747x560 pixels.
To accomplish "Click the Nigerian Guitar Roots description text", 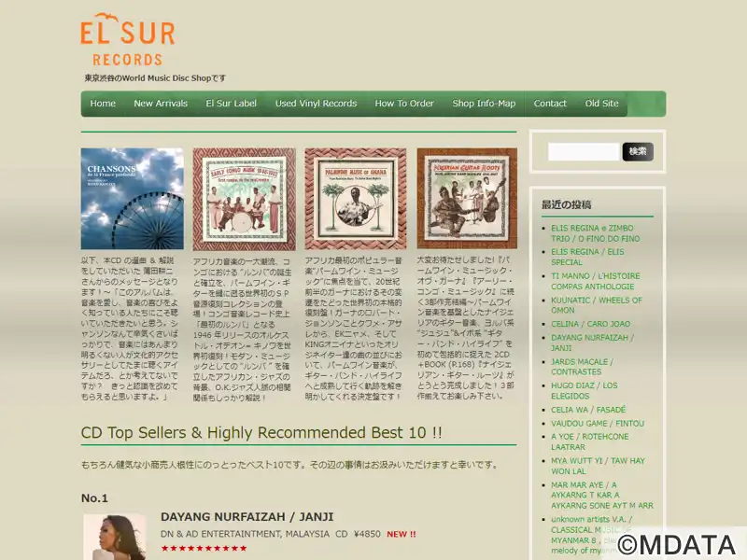I will tap(465, 328).
